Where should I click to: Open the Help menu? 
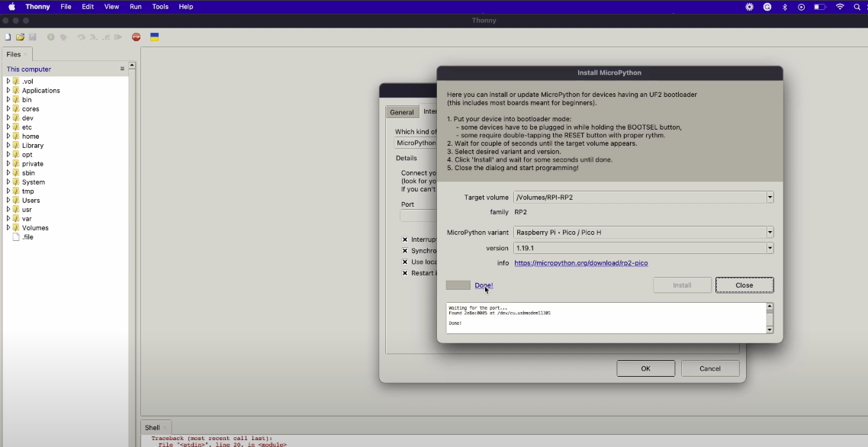[x=186, y=7]
